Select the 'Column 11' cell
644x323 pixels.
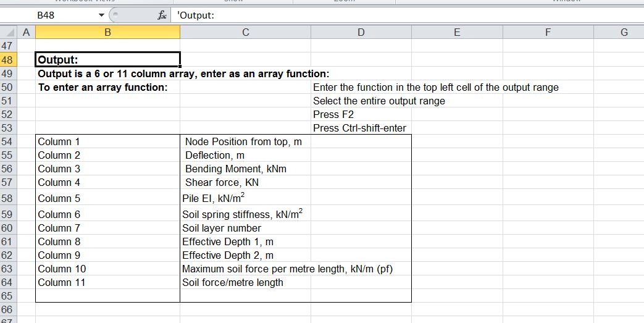107,282
